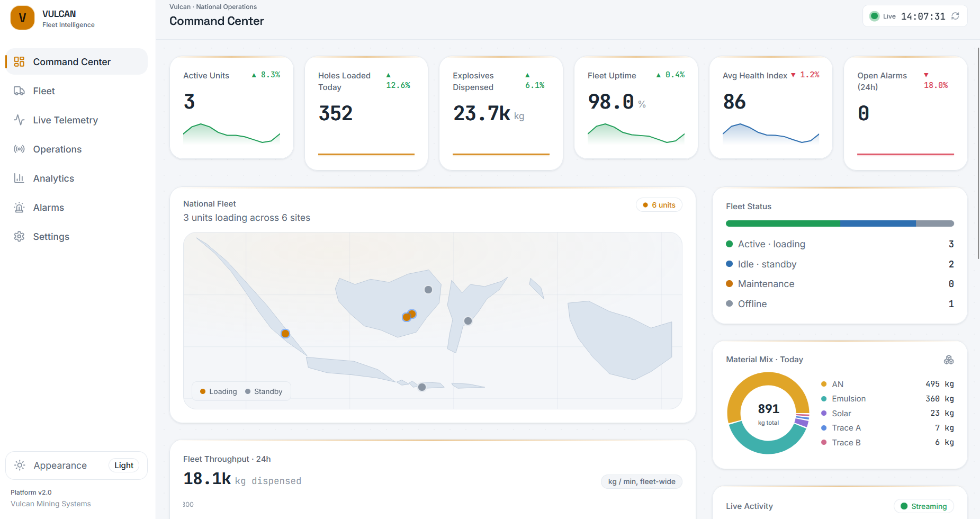The height and width of the screenshot is (519, 980).
Task: Click the 891 kg total donut center
Action: pyautogui.click(x=768, y=414)
